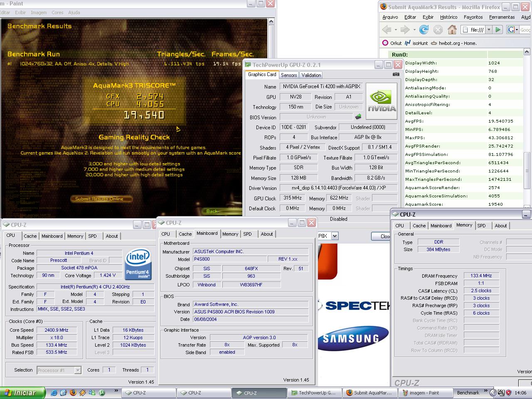Click the Firefox address field
The width and height of the screenshot is (532, 399).
coord(473,30)
